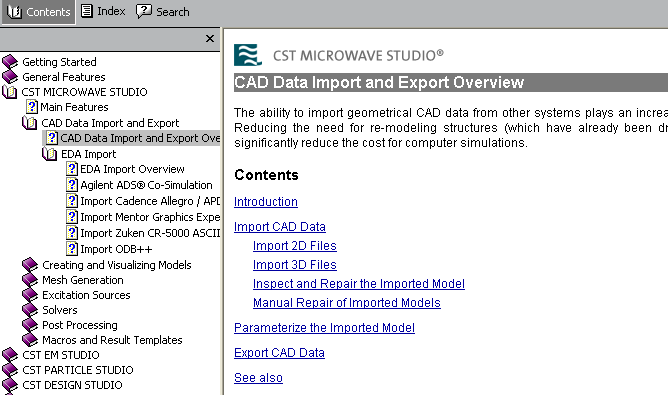Click the Getting Started book icon
Viewport: 668px width, 395px height.
[x=10, y=62]
